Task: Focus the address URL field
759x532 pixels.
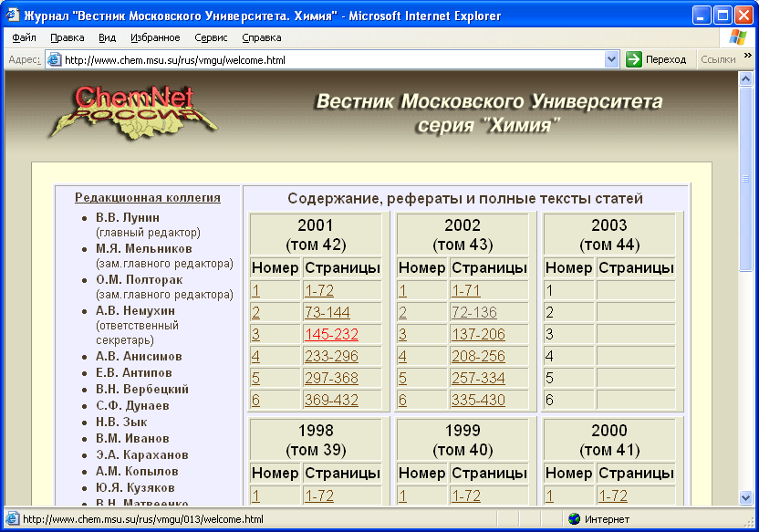Action: coord(334,60)
